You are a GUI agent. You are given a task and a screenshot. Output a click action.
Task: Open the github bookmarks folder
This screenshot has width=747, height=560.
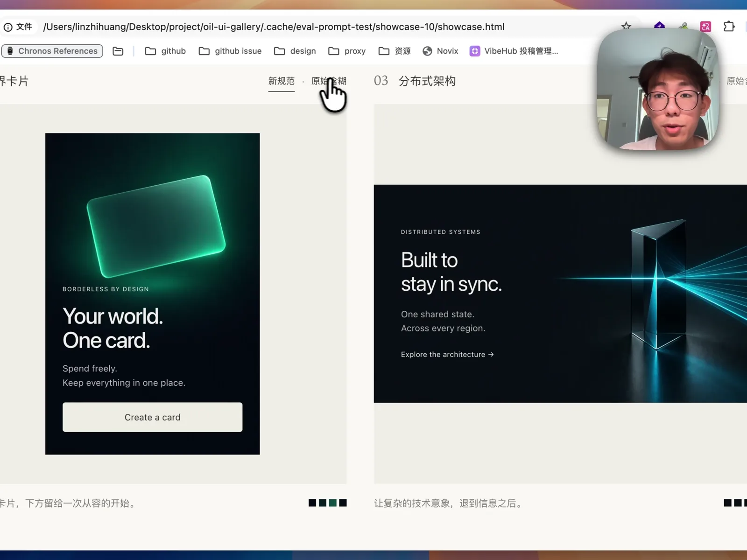pos(165,51)
